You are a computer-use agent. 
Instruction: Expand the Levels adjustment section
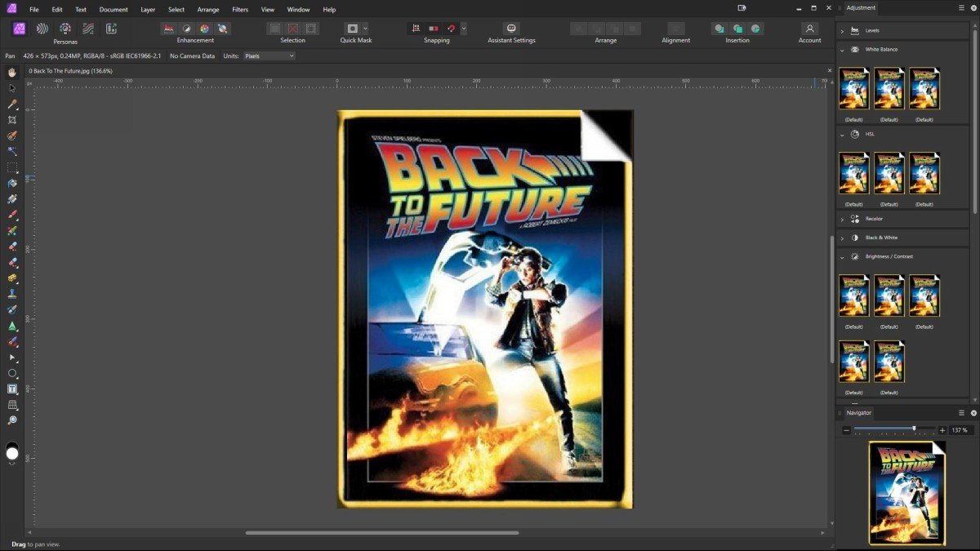point(842,30)
